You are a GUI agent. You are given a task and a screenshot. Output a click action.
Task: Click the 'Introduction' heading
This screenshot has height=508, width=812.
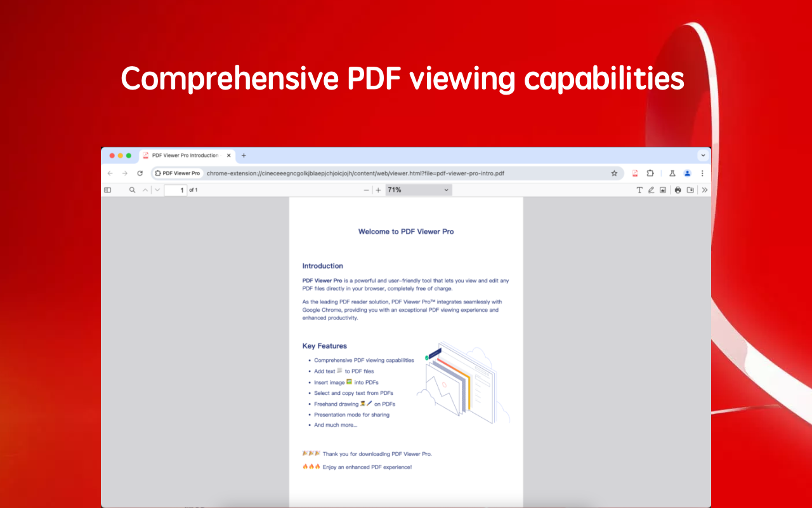(322, 266)
